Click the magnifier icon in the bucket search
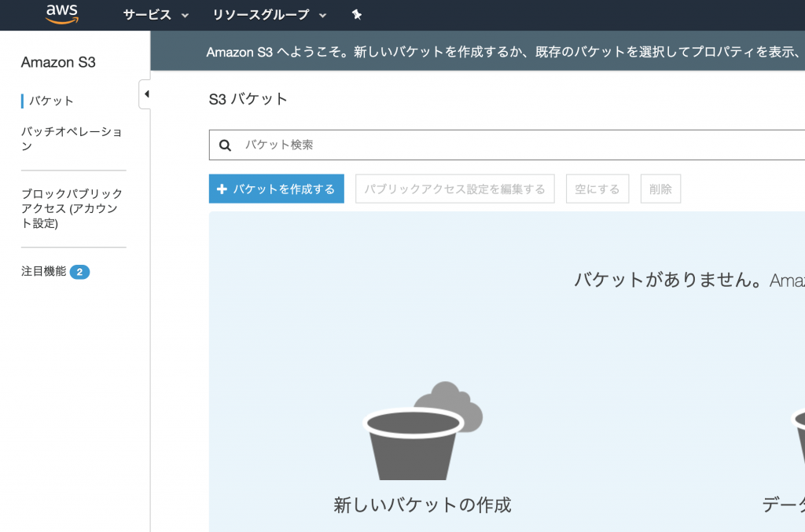 pyautogui.click(x=225, y=145)
